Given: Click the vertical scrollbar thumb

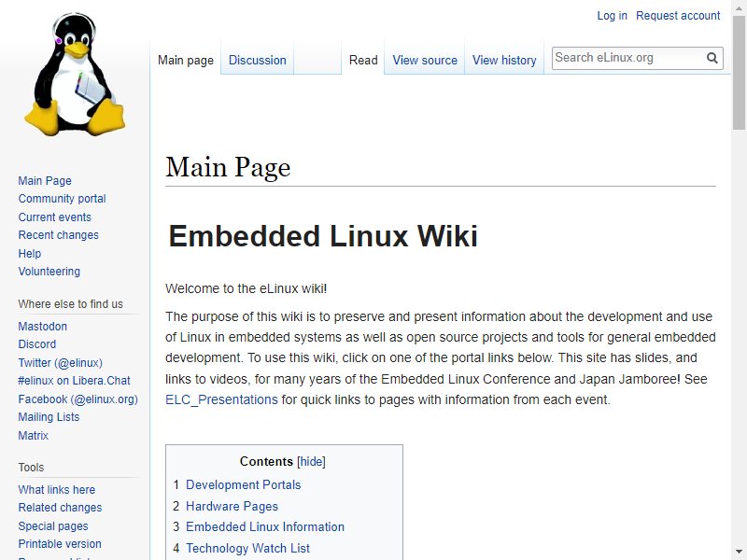Looking at the screenshot, I should point(739,72).
